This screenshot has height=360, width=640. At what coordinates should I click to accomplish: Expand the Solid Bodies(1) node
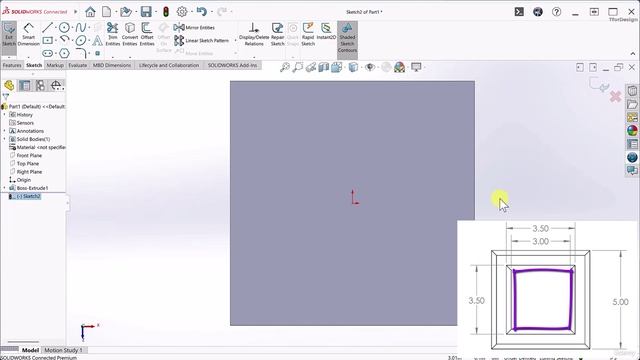pyautogui.click(x=4, y=139)
